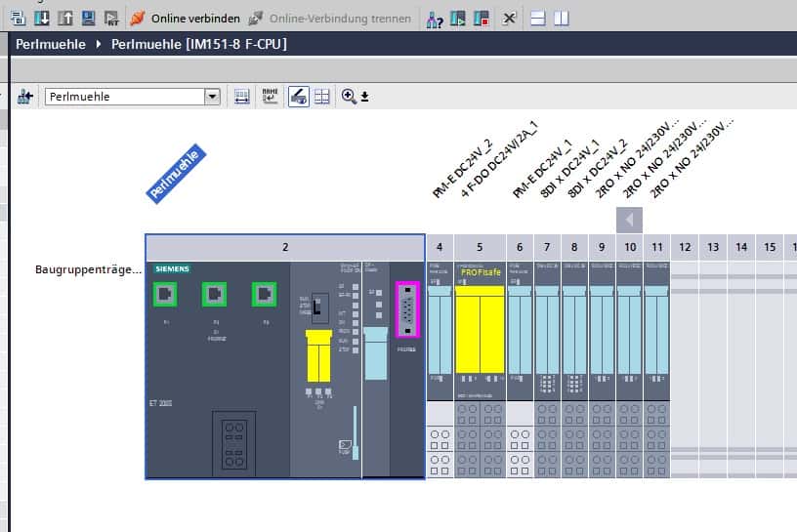797x532 pixels.
Task: Select the 8DI module in slot 7
Action: 547,330
